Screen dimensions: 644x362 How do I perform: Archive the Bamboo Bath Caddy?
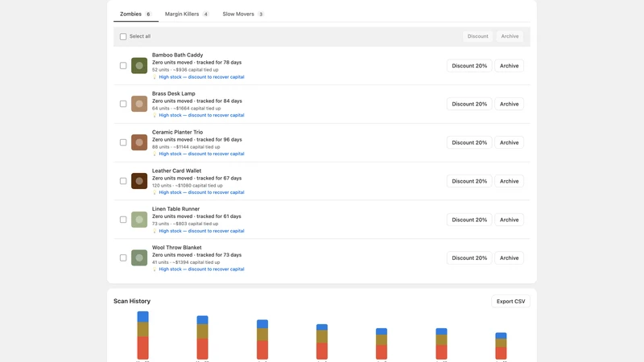[x=510, y=66]
